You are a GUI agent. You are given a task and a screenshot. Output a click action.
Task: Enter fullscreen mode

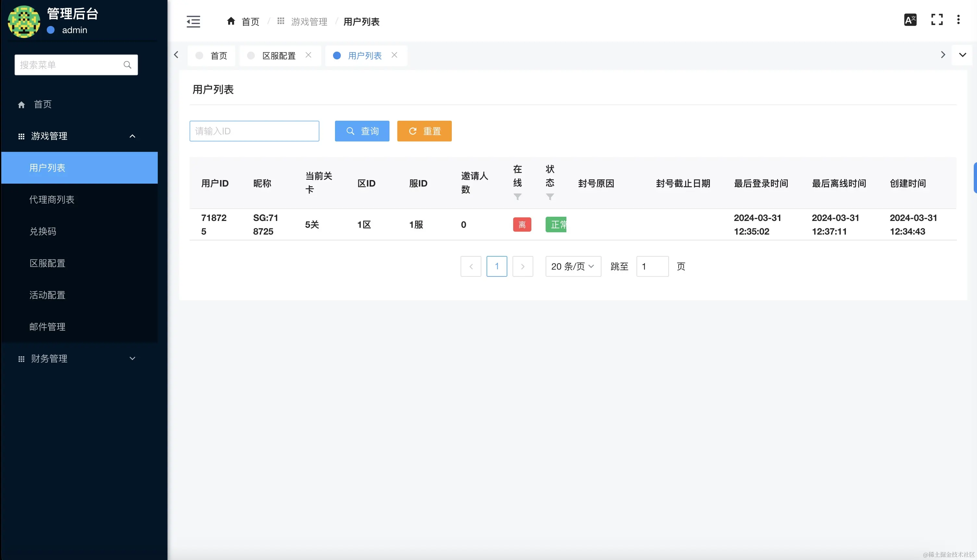[x=937, y=19]
